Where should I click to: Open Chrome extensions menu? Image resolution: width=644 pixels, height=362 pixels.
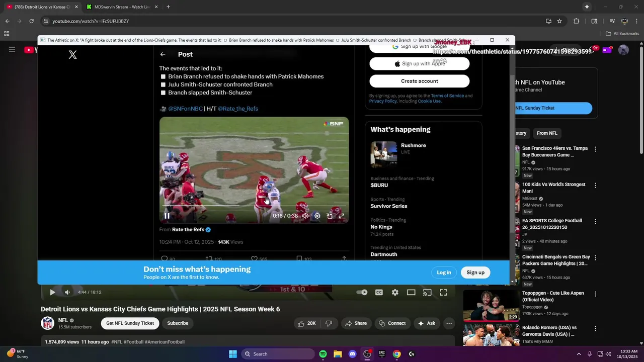pos(577,21)
